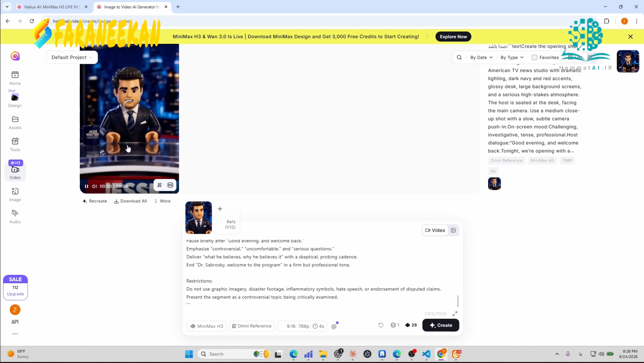Screen dimensions: 644x363
Task: Open Windows Start menu
Action: click(x=189, y=354)
